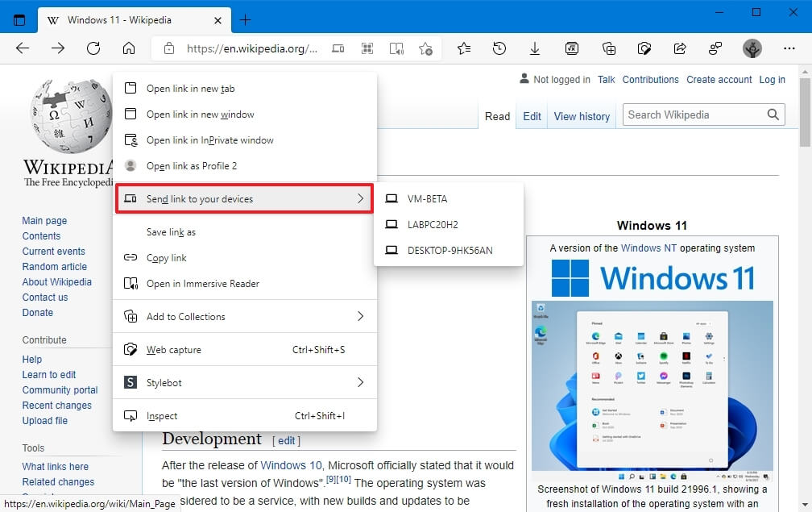
Task: Open Random article link
Action: pyautogui.click(x=55, y=267)
